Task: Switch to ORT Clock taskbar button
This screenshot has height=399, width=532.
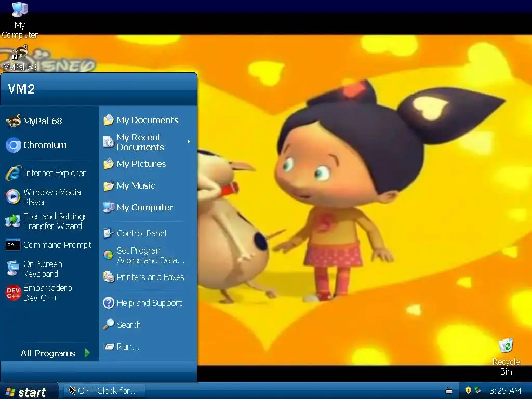Action: click(104, 391)
